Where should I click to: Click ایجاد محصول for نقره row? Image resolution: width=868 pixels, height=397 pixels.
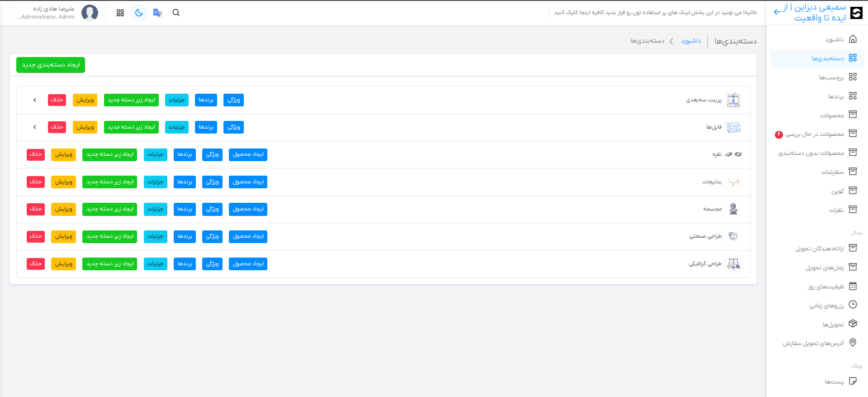click(248, 154)
